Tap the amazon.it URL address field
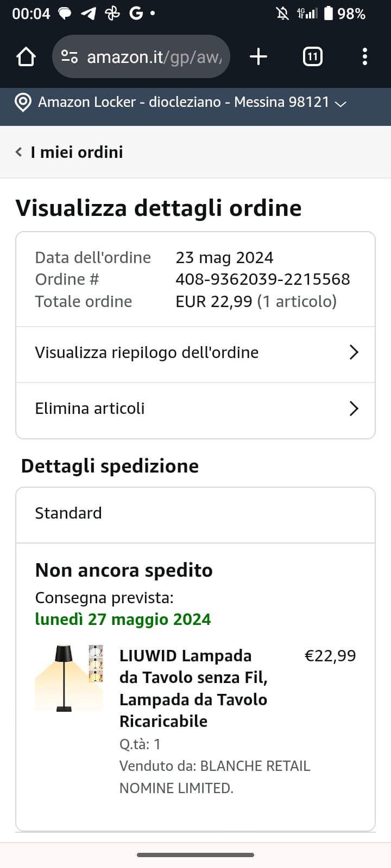 154,56
